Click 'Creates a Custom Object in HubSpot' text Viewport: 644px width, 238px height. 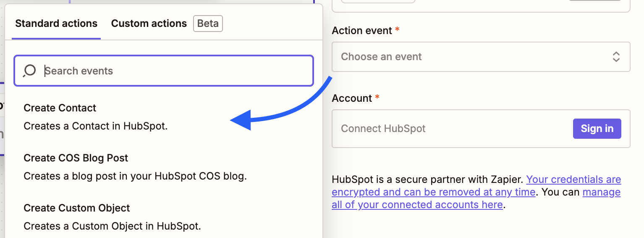pyautogui.click(x=113, y=226)
